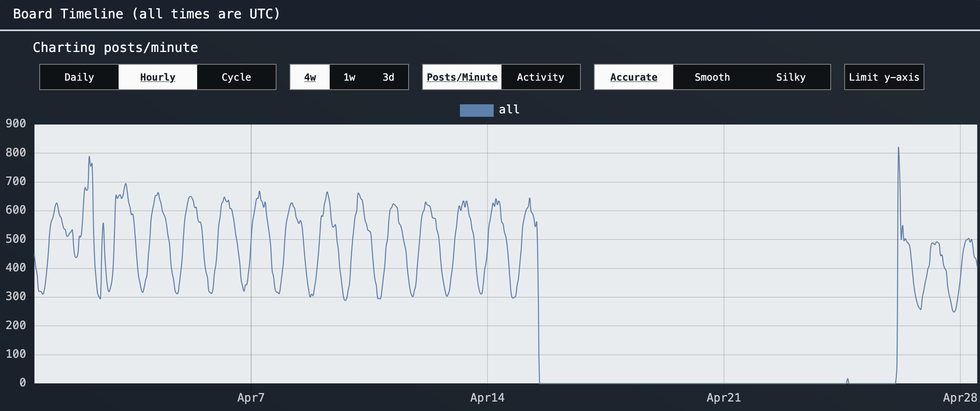980x411 pixels.
Task: Choose the Cycle view option
Action: (236, 77)
